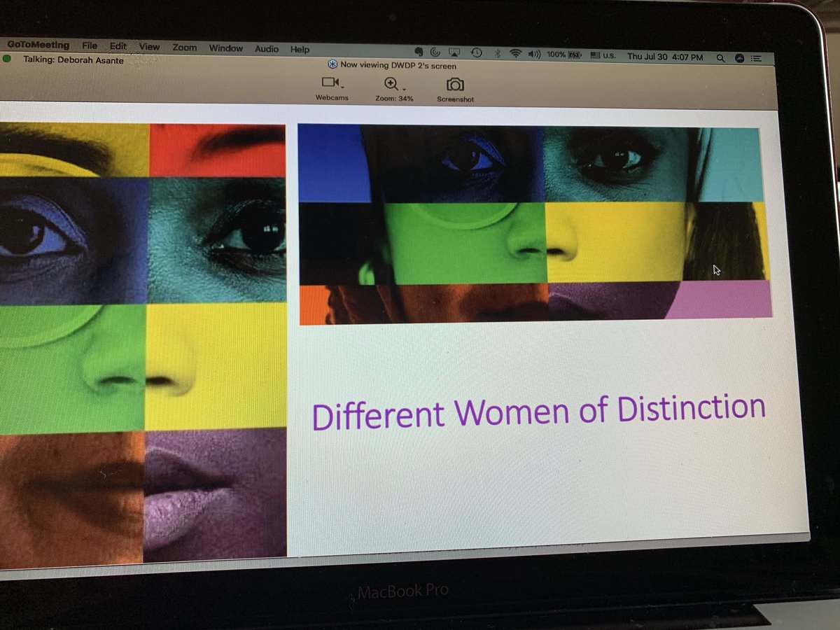The width and height of the screenshot is (840, 630).
Task: Click the volume speaker icon
Action: pyautogui.click(x=535, y=54)
